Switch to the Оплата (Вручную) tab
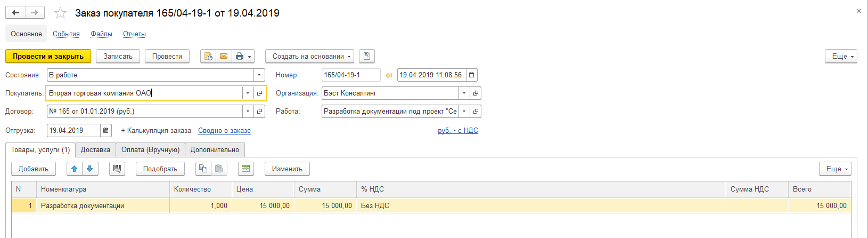This screenshot has height=238, width=868. (150, 150)
